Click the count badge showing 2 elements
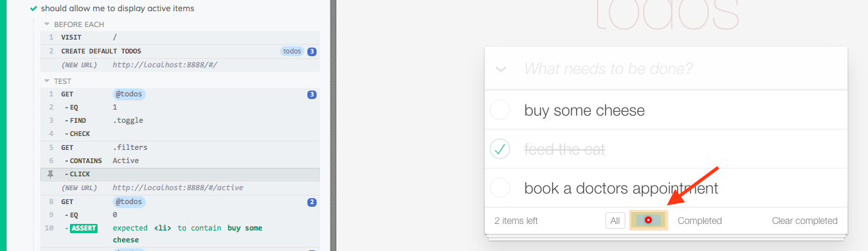868x251 pixels. click(x=312, y=201)
